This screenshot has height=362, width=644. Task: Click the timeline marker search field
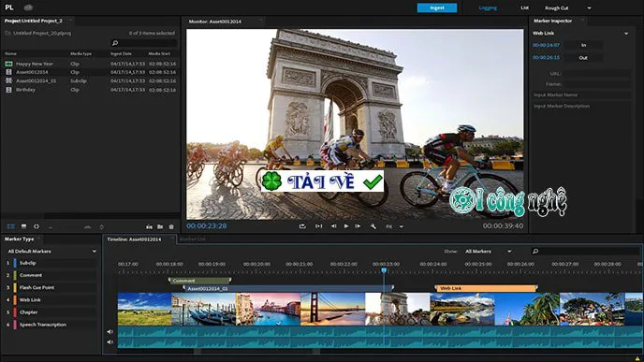click(x=585, y=252)
